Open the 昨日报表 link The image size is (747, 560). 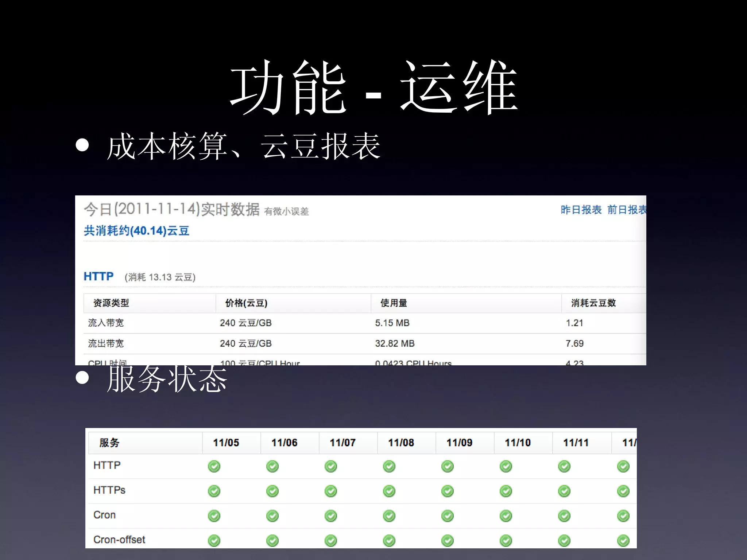[x=581, y=210]
